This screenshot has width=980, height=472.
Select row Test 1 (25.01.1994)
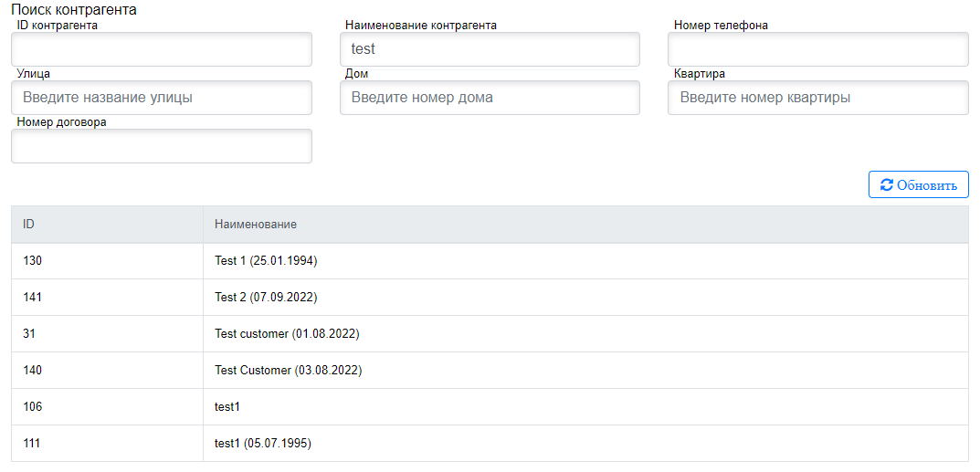coord(490,261)
